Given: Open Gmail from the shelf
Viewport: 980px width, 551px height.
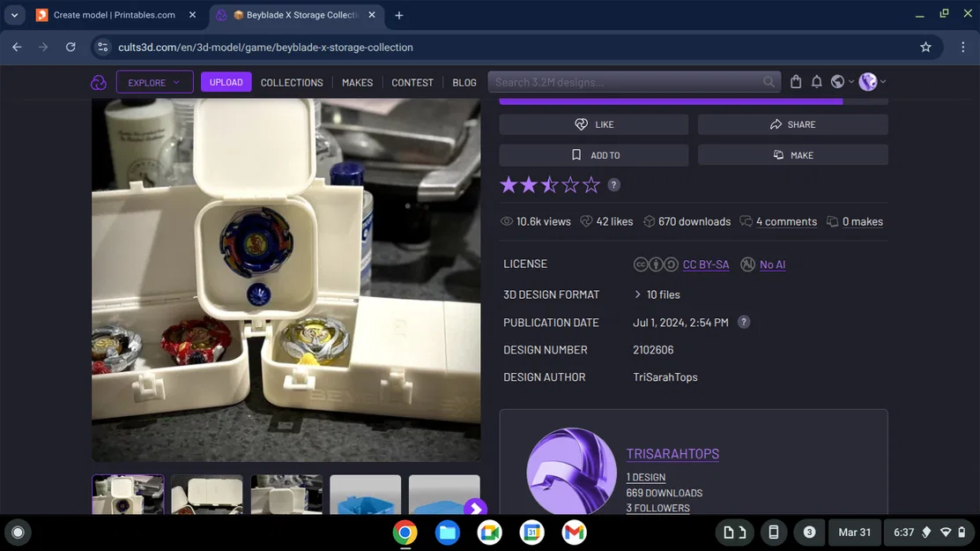Looking at the screenshot, I should [x=574, y=532].
